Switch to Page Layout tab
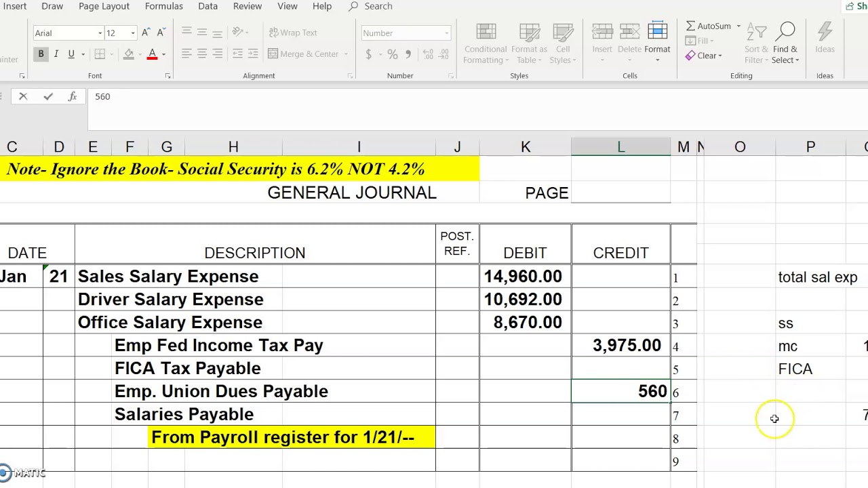Image resolution: width=868 pixels, height=488 pixels. 104,6
